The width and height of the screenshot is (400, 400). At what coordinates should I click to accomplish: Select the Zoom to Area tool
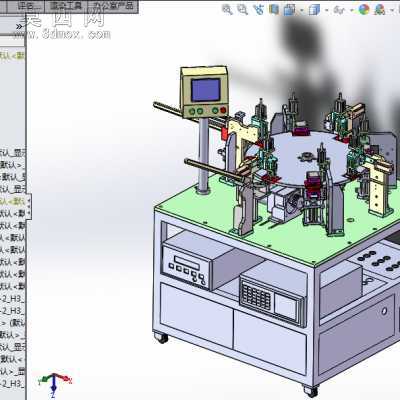pyautogui.click(x=242, y=9)
